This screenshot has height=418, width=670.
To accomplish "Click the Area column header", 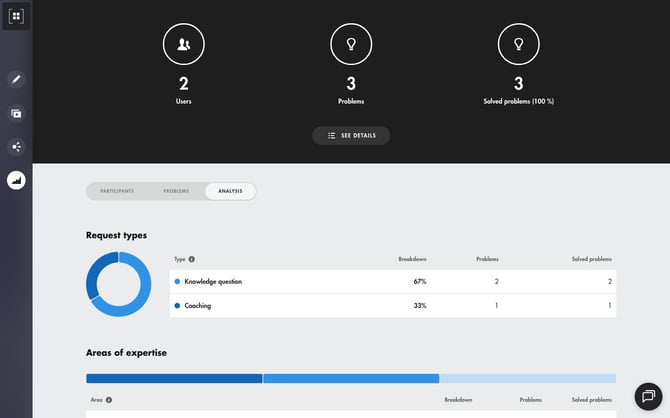I will pos(97,400).
